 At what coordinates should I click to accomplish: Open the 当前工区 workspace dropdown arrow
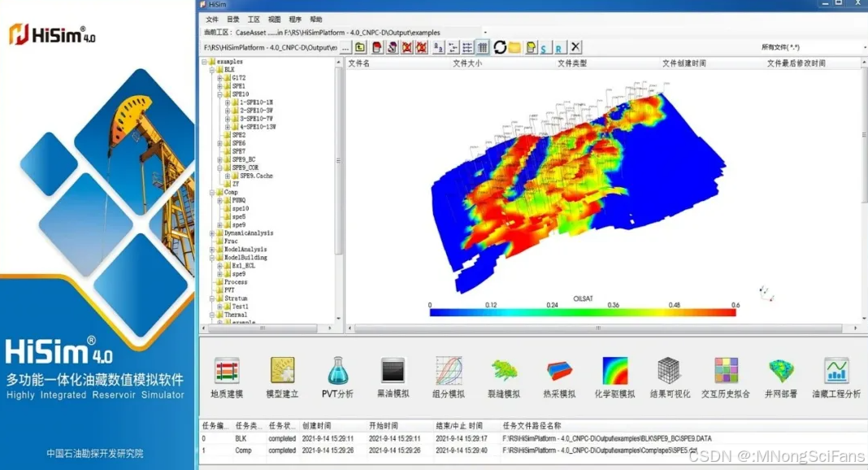(485, 33)
